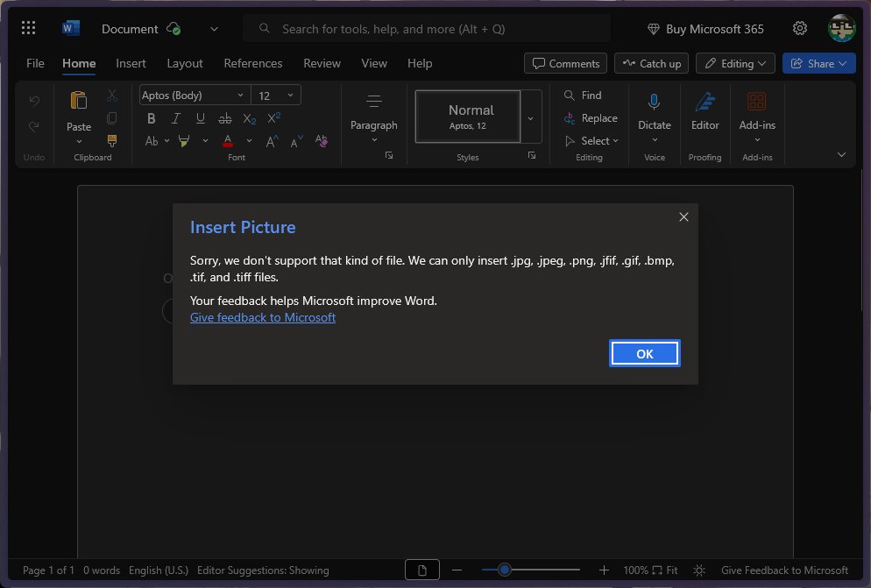Switch to the Insert tab
Viewport: 871px width, 588px height.
131,63
